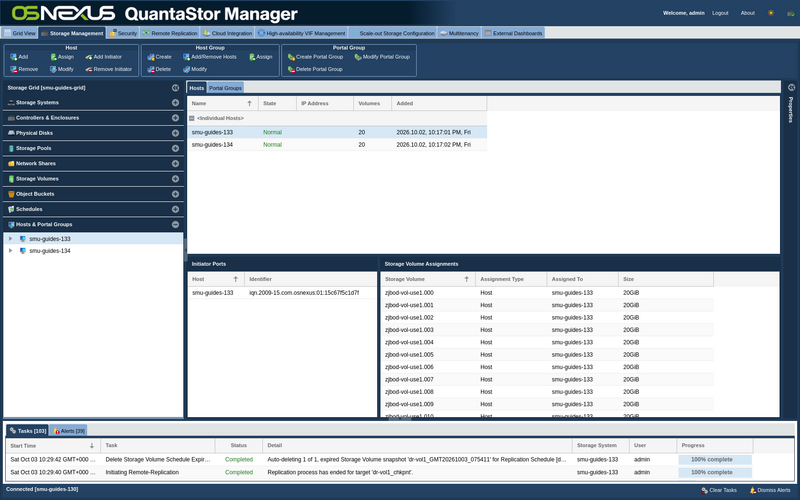Click status icon beside About link
800x500 pixels.
791,13
